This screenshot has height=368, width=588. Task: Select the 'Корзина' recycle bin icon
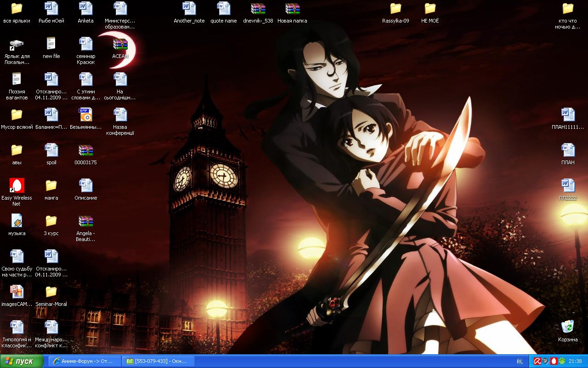click(x=568, y=328)
